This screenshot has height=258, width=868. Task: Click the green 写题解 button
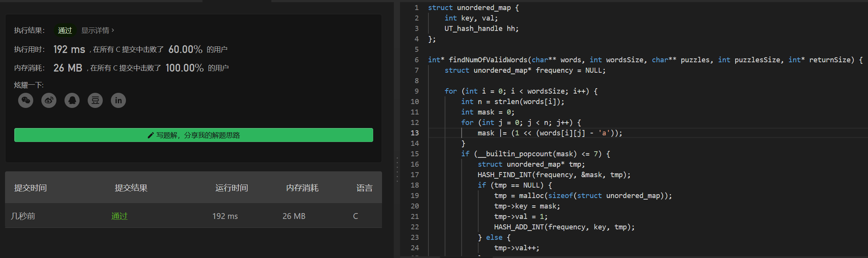click(x=194, y=135)
